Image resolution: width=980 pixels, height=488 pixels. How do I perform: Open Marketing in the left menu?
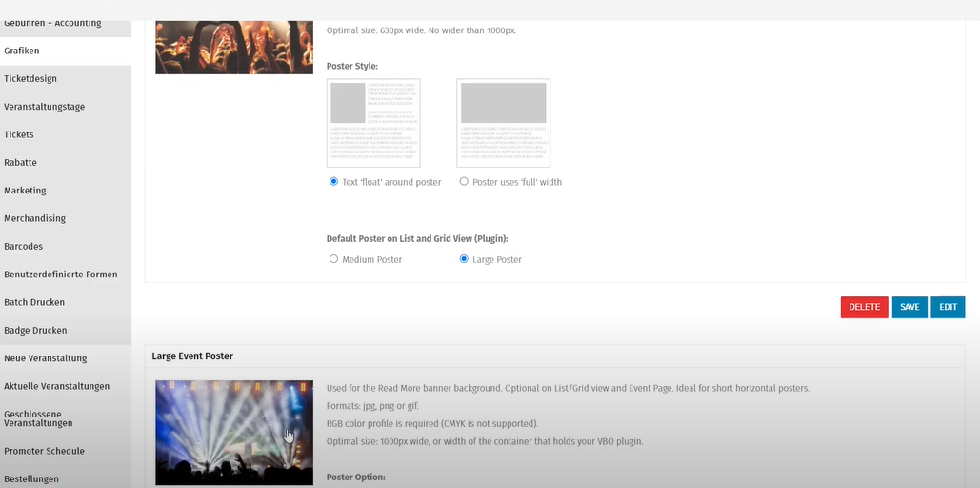click(x=25, y=191)
